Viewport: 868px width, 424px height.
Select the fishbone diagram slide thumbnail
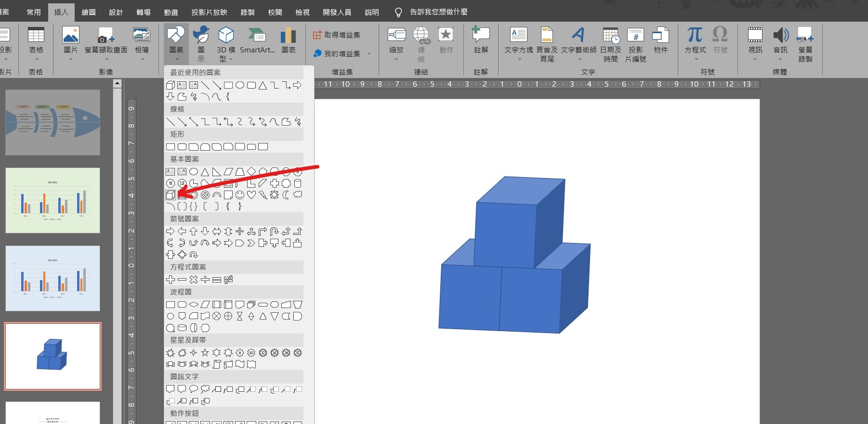(x=53, y=122)
